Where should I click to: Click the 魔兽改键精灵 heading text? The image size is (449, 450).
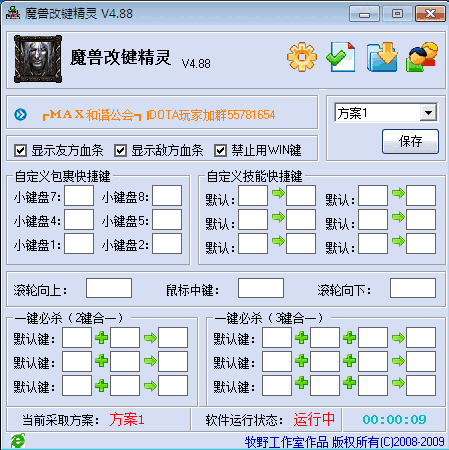pos(121,57)
